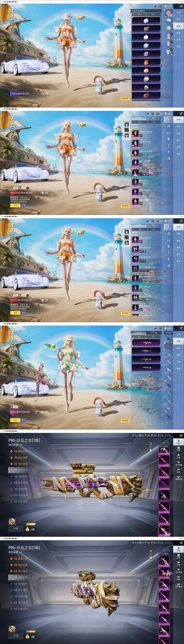Share the 灵狗仙姬头盔(3级) helmet skin
Image resolution: width=184 pixels, height=644 pixels.
46,94
